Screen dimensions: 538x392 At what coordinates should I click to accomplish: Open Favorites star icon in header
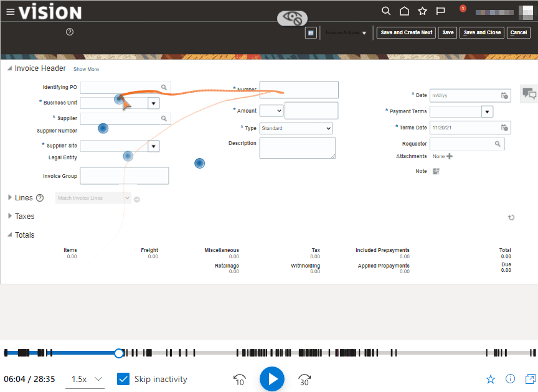coord(422,11)
